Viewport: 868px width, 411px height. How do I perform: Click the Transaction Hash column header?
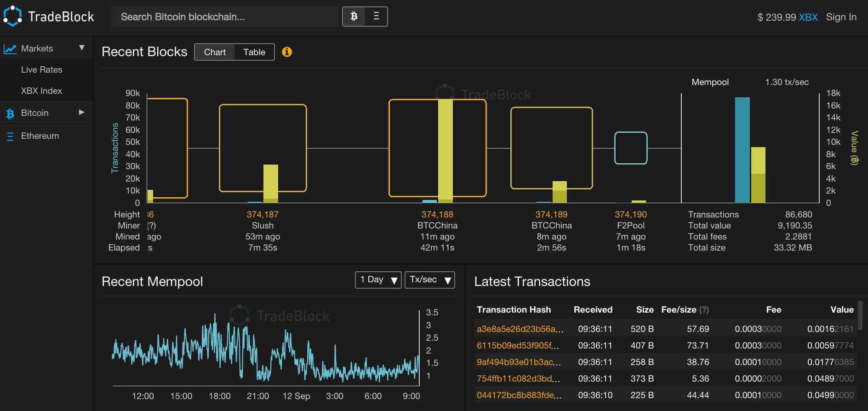tap(514, 310)
